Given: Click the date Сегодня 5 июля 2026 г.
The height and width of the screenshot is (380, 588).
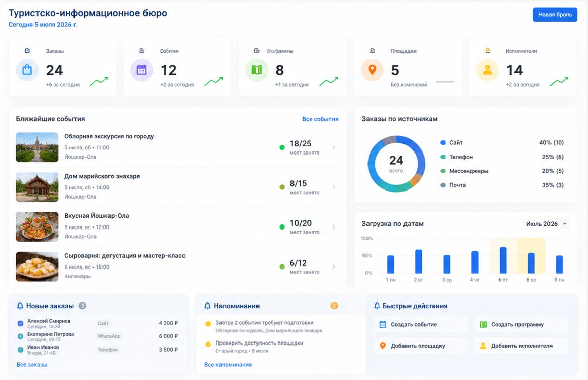Looking at the screenshot, I should pyautogui.click(x=43, y=25).
